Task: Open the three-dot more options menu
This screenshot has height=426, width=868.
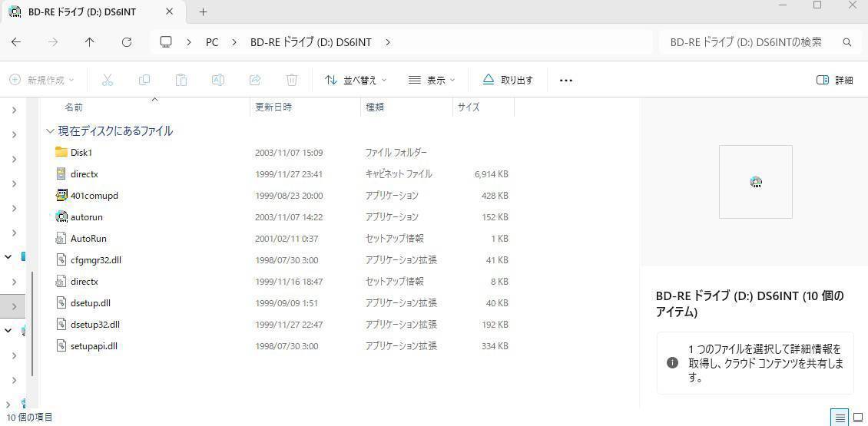Action: (566, 81)
